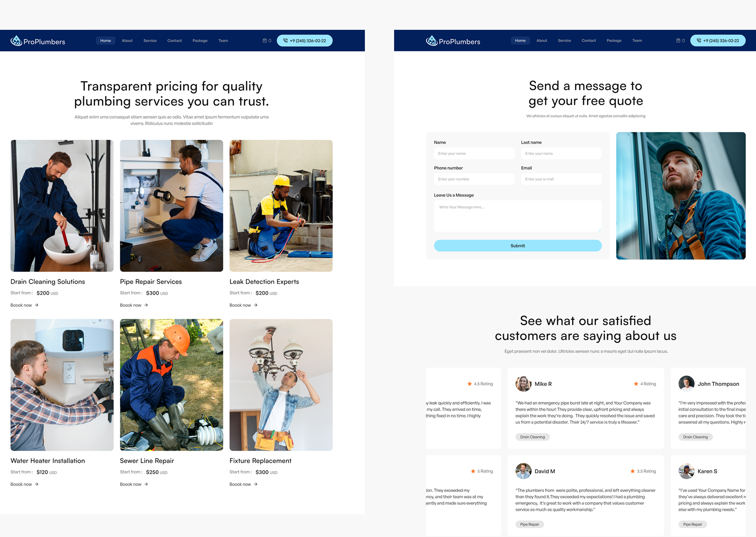Click the ProPlumbers logo in right header

tap(453, 41)
